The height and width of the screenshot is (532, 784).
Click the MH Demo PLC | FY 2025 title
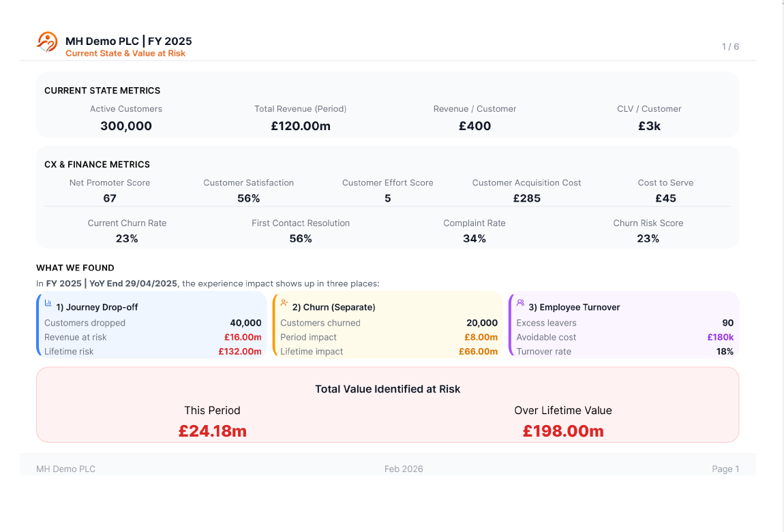pyautogui.click(x=129, y=42)
